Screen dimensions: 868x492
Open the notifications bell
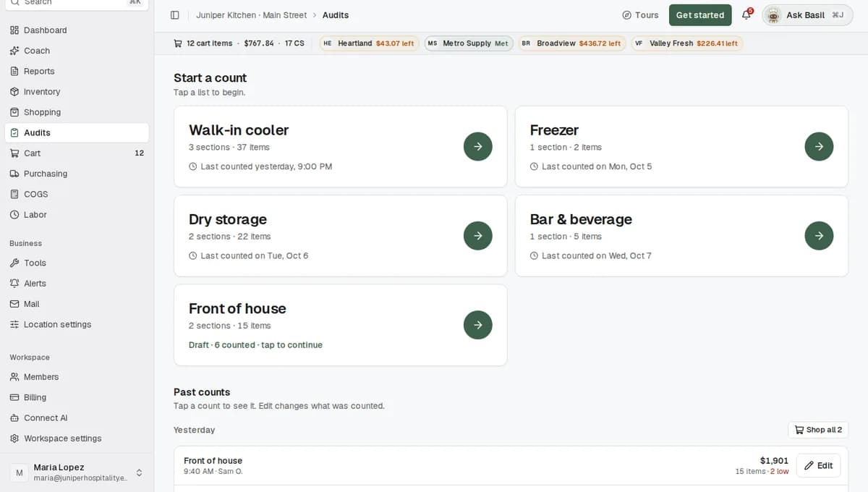pos(746,15)
